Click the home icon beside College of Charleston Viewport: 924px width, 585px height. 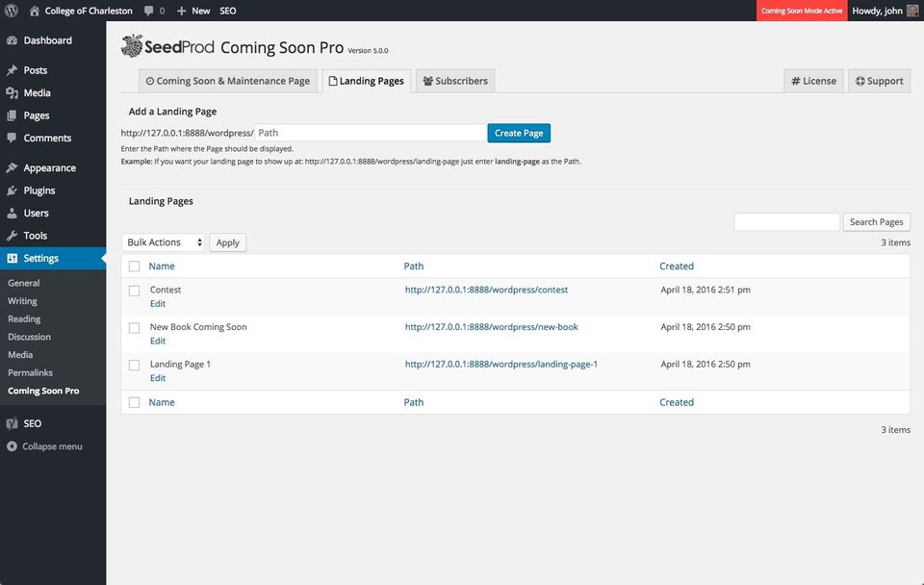[x=35, y=11]
